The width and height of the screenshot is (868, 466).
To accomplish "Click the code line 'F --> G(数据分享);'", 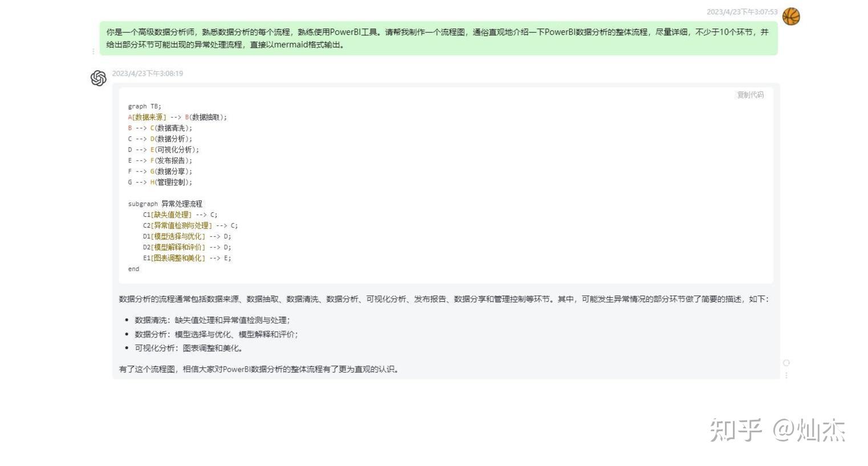I will [160, 172].
